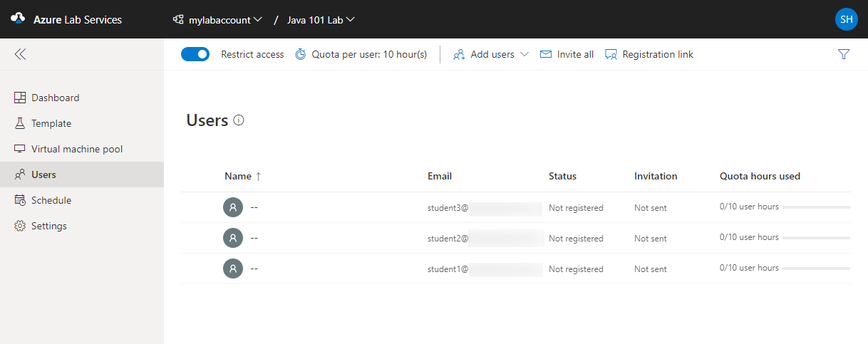The width and height of the screenshot is (868, 344).
Task: Click student3 quota hours progress bar
Action: tap(816, 207)
